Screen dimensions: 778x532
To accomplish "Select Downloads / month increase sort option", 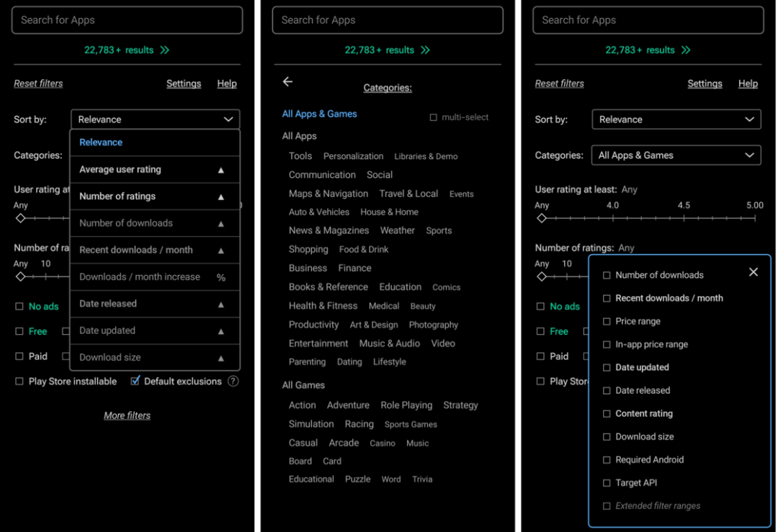I will [x=156, y=277].
